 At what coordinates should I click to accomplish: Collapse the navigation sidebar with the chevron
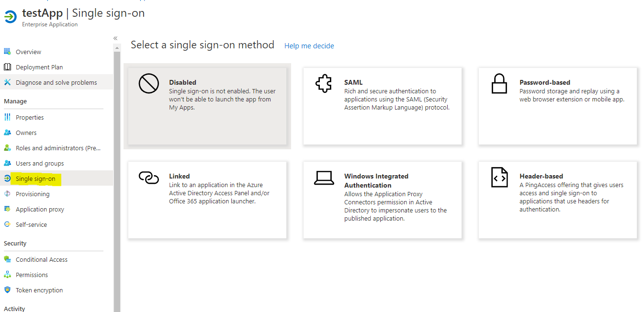click(x=115, y=38)
